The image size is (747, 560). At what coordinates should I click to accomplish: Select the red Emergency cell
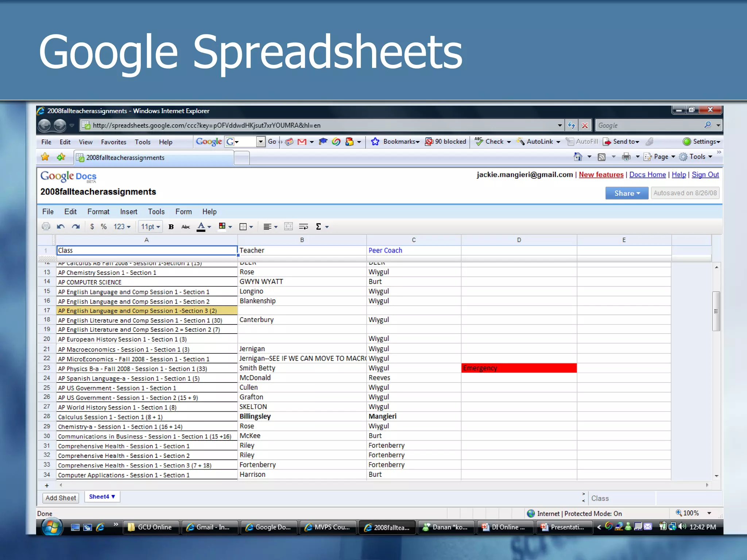pos(519,368)
